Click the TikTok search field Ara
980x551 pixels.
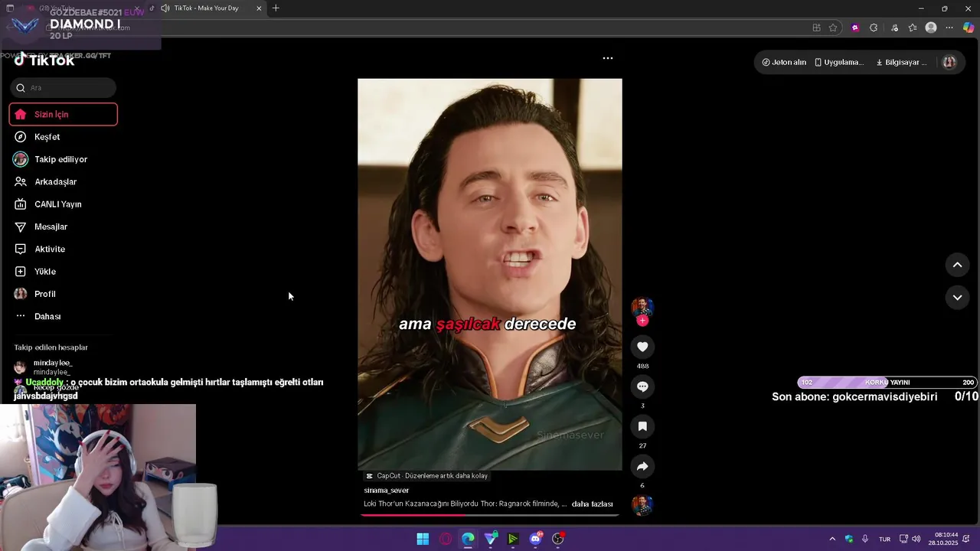tap(64, 88)
